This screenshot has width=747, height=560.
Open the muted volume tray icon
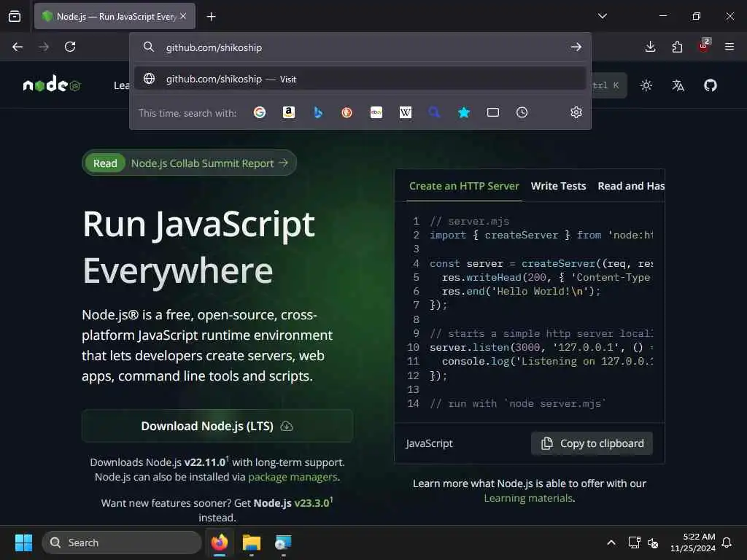coord(653,542)
